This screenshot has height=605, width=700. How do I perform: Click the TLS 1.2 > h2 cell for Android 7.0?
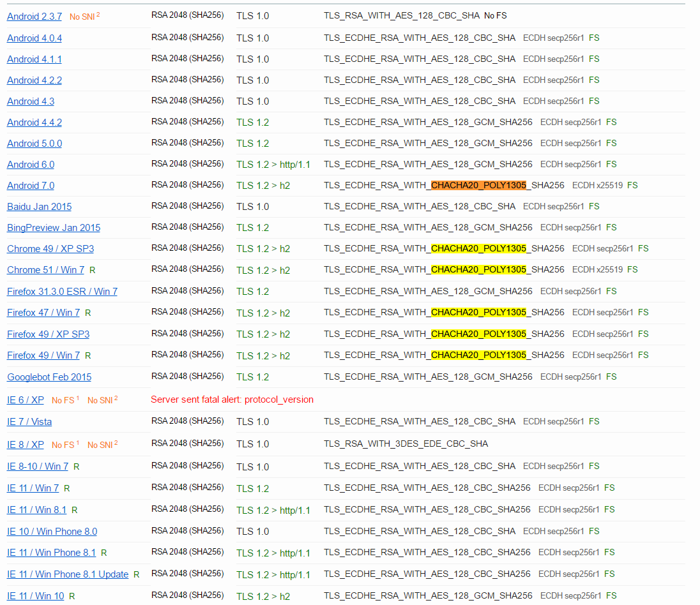point(263,186)
